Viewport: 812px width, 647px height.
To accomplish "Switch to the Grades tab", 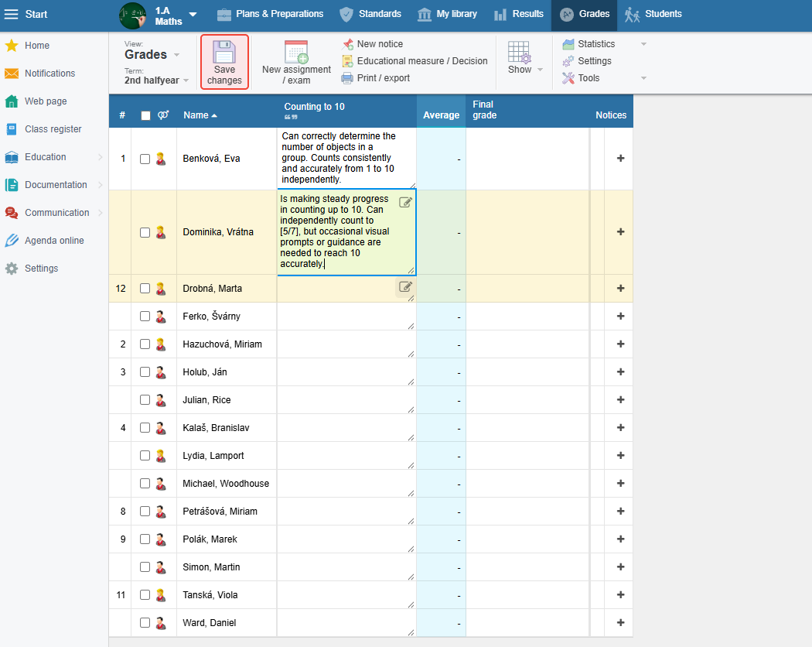I will point(585,15).
